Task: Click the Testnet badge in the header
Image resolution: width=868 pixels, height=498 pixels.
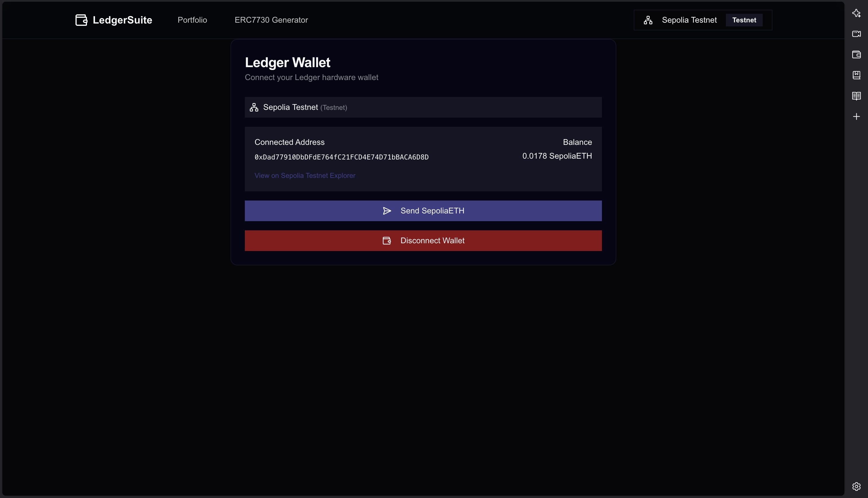Action: click(x=744, y=20)
